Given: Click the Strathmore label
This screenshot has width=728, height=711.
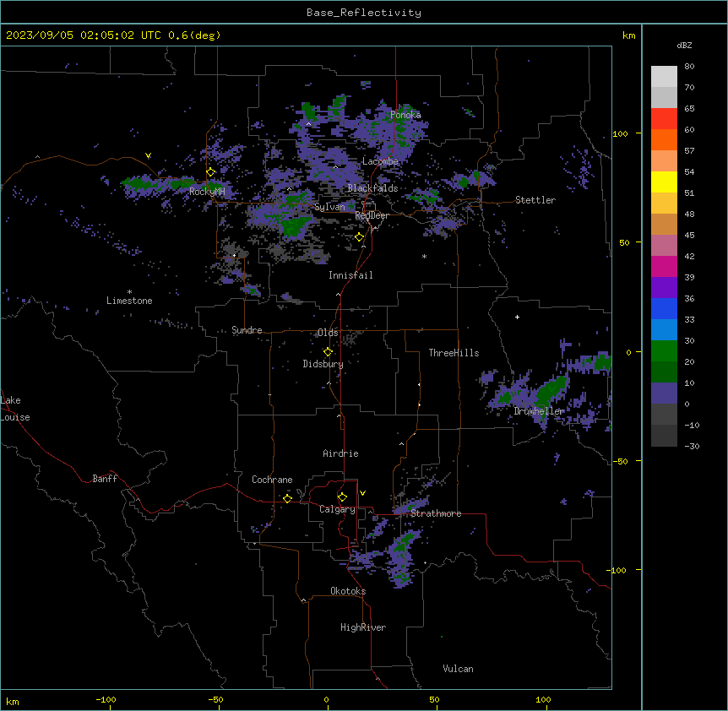Looking at the screenshot, I should pyautogui.click(x=436, y=513).
